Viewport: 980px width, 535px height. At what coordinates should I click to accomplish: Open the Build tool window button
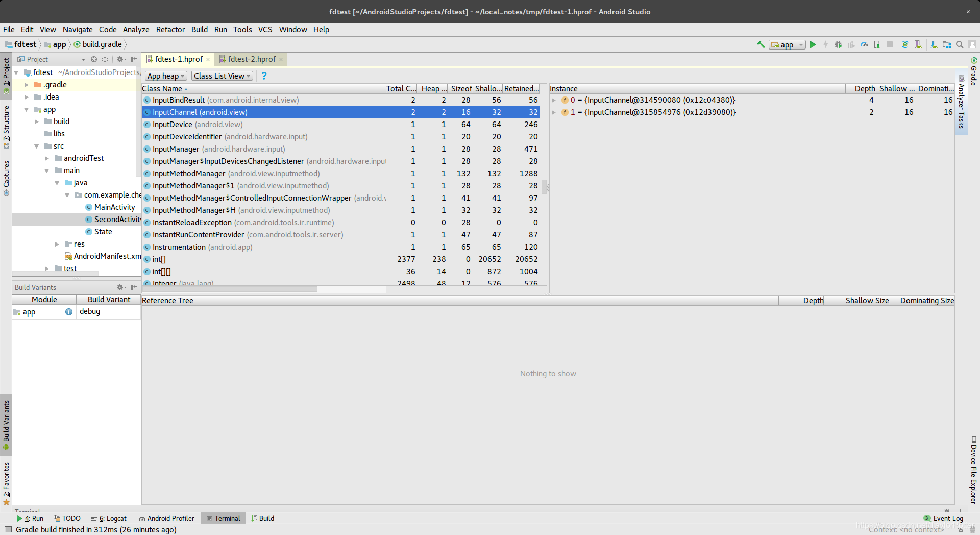coord(263,518)
